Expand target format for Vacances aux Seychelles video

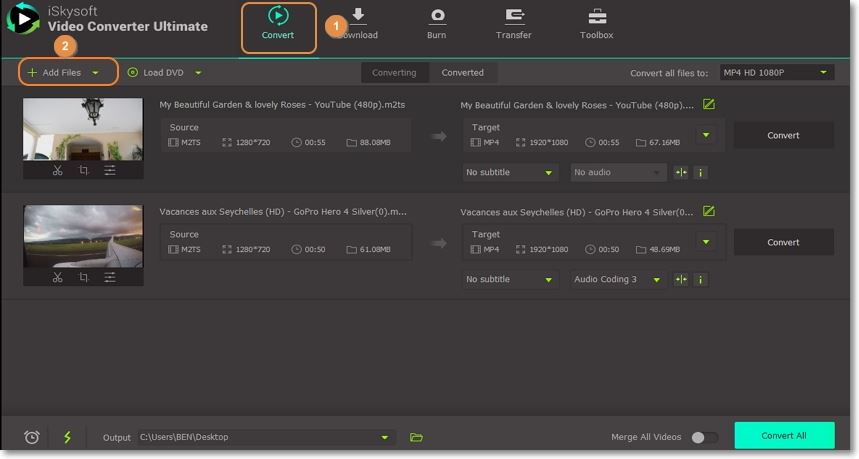pyautogui.click(x=706, y=242)
